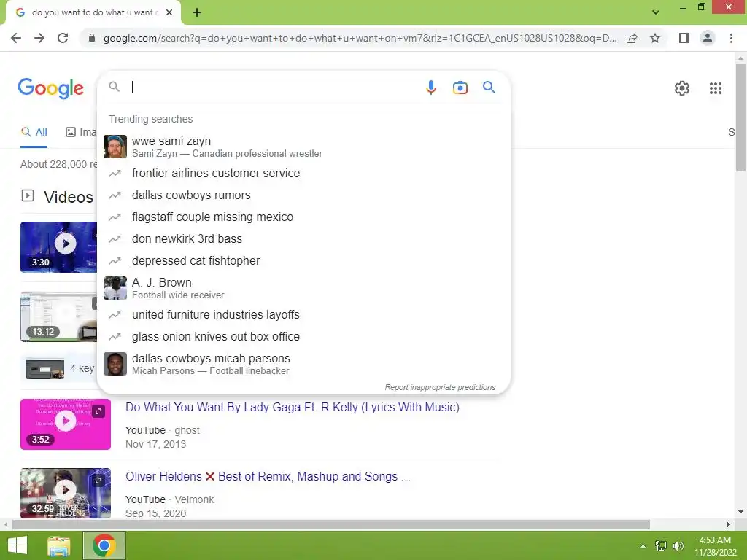Click the voice search microphone icon

coord(430,87)
